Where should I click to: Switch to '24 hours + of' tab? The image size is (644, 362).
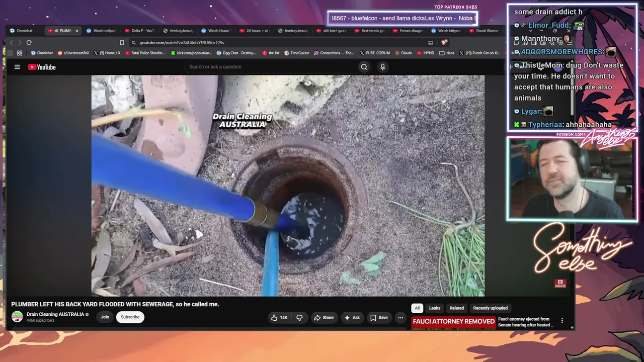pos(254,31)
